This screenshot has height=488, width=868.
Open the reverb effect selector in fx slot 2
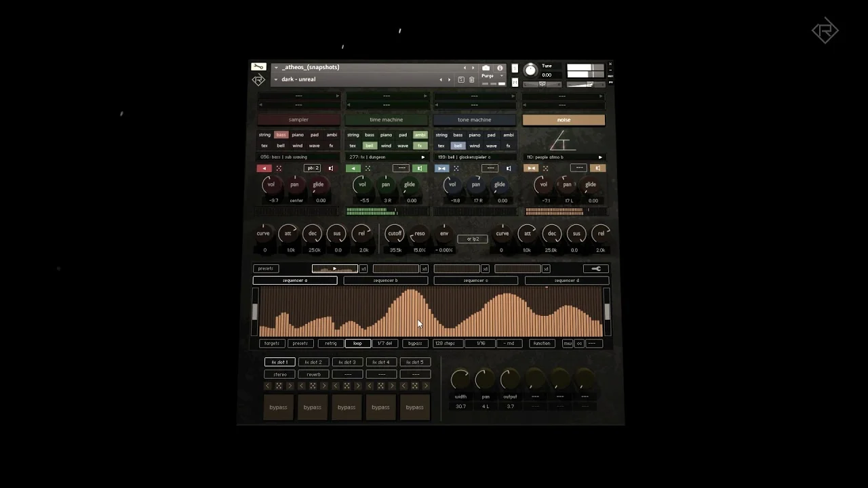(x=313, y=374)
